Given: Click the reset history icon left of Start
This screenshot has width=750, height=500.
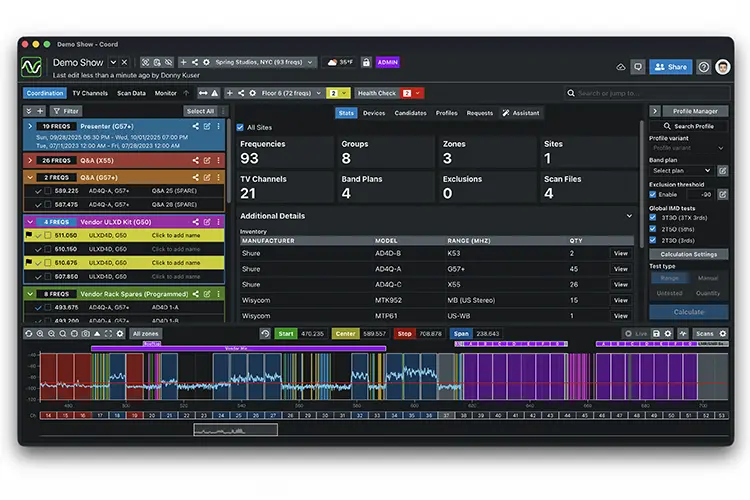Looking at the screenshot, I should click(x=265, y=333).
